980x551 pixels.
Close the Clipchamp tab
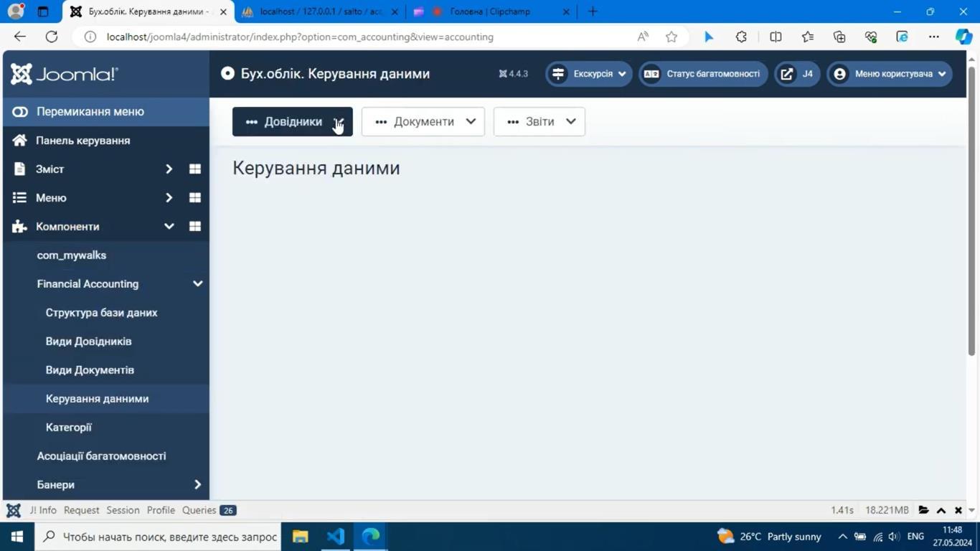(566, 11)
